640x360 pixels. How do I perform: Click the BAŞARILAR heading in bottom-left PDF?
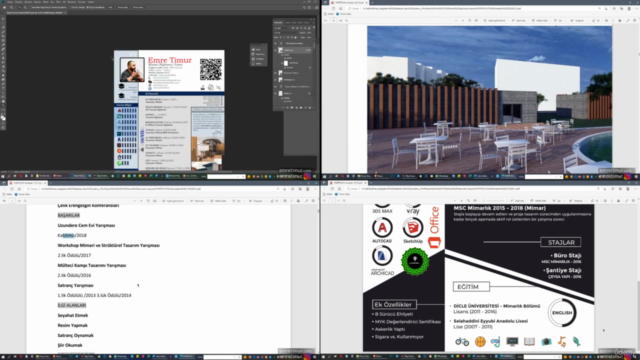click(x=69, y=215)
